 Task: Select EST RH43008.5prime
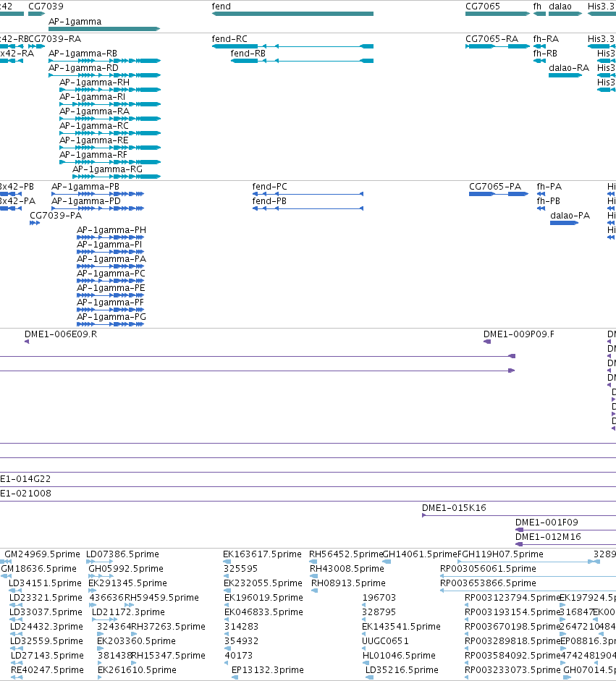(314, 576)
